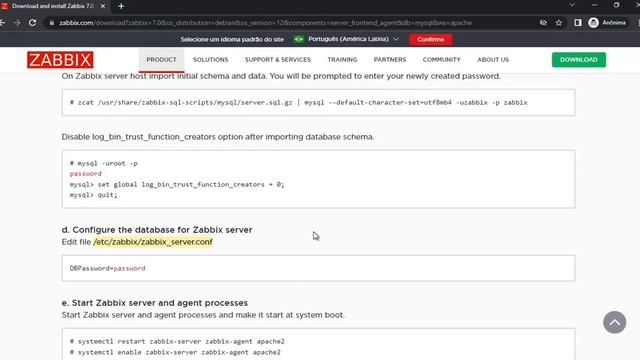This screenshot has height=360, width=640.
Task: Click the green DOWNLOAD button
Action: 579,60
